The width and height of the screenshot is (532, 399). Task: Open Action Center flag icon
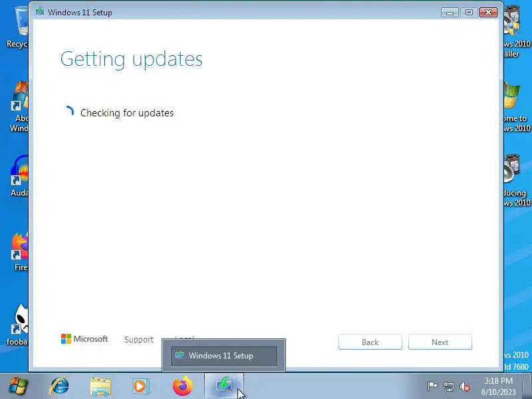[432, 386]
